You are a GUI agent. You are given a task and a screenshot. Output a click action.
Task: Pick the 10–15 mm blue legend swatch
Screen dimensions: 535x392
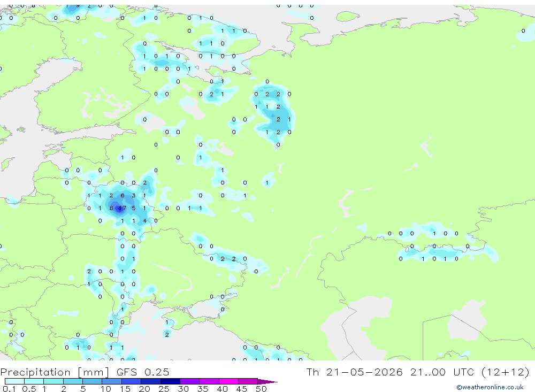[x=112, y=381]
